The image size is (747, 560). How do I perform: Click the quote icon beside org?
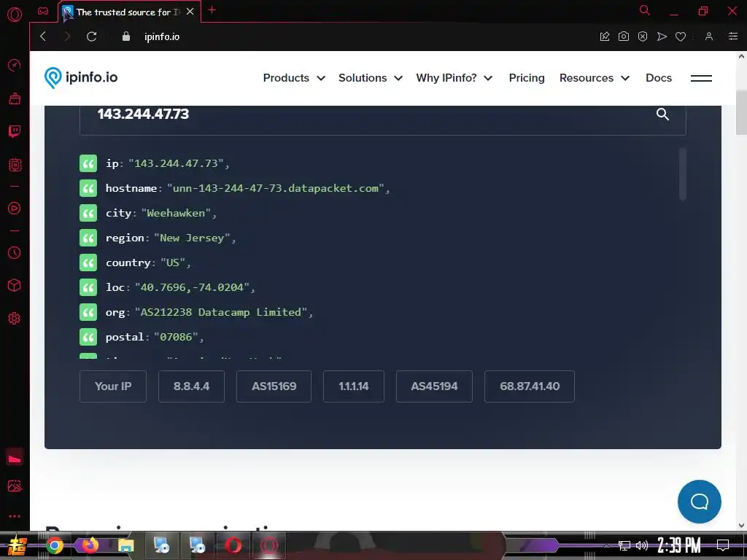pyautogui.click(x=88, y=312)
